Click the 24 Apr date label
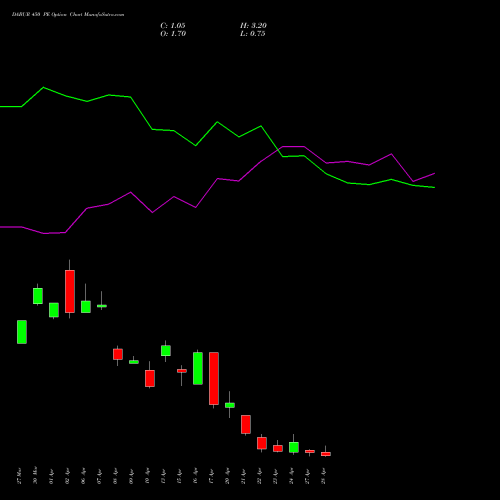Viewport: 500px width, 500px height. tap(291, 476)
